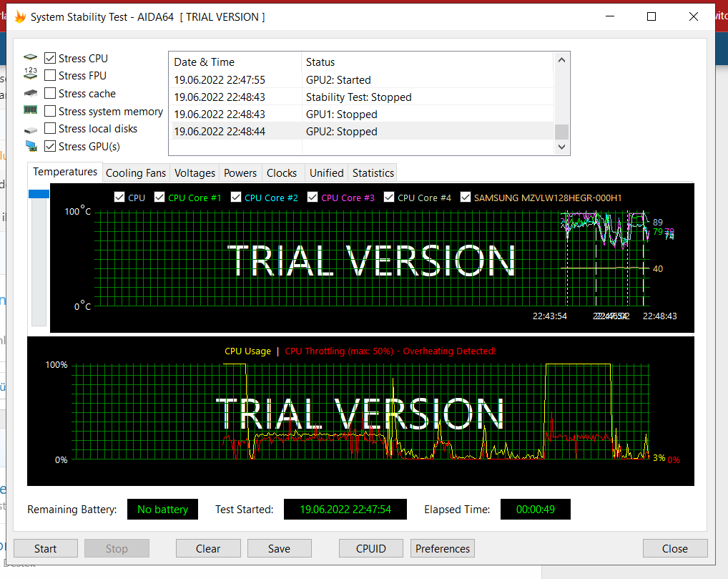Viewport: 728px width, 579px height.
Task: Enable the Stress local disks checkbox
Action: pos(50,128)
